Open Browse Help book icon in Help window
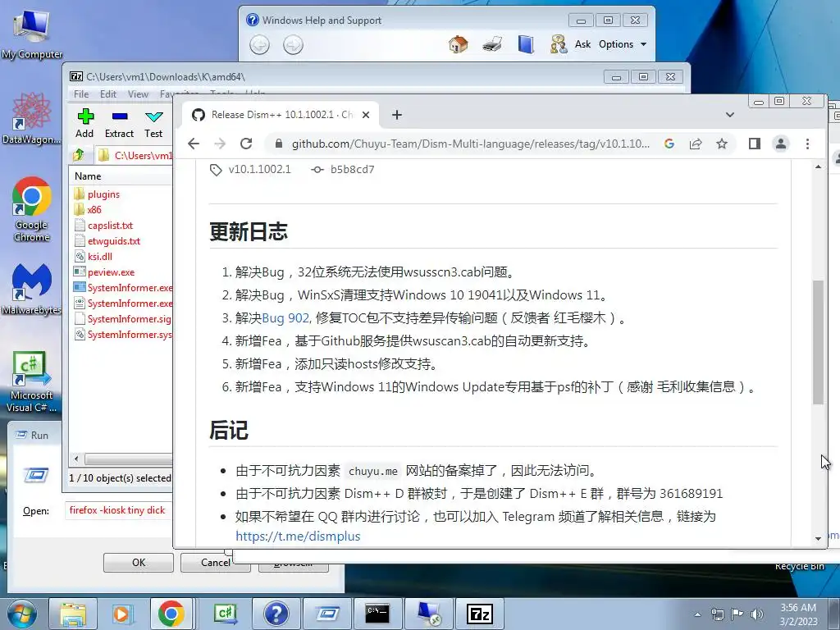The width and height of the screenshot is (840, 630). [x=526, y=44]
